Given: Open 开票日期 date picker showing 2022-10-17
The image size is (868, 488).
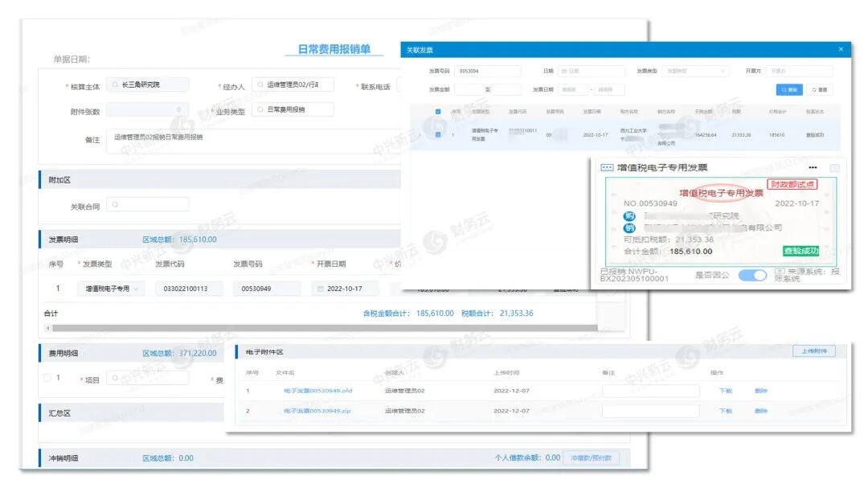Looking at the screenshot, I should tap(345, 289).
